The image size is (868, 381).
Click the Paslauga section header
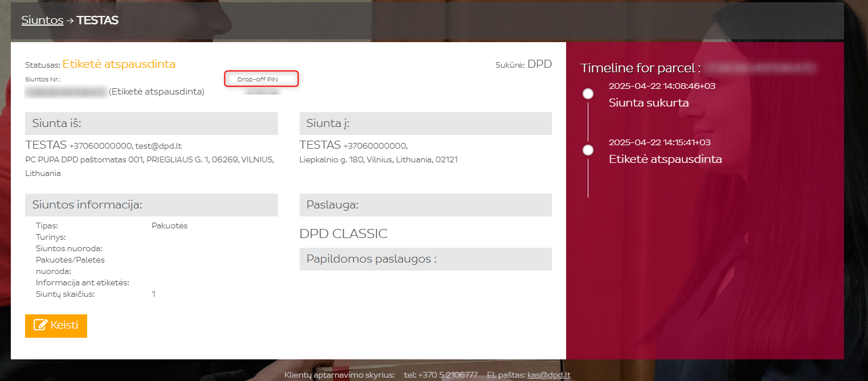[425, 205]
